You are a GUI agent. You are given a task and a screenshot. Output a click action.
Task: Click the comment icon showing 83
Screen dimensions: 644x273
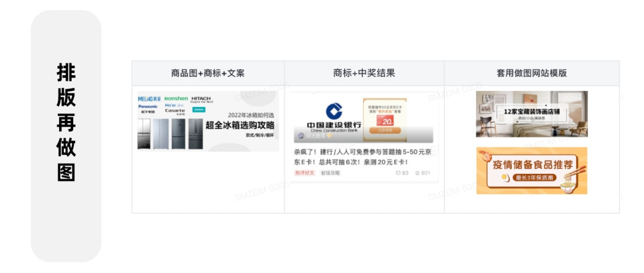coord(398,173)
